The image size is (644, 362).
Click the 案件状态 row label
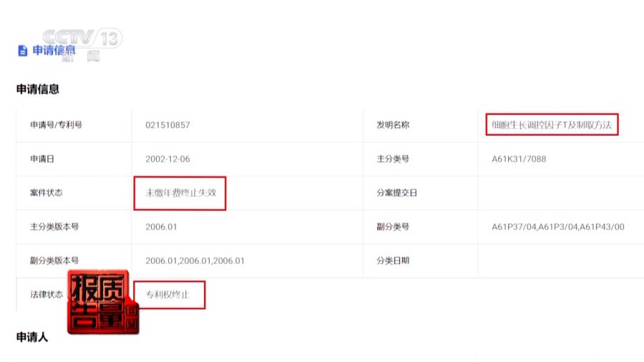coord(46,193)
